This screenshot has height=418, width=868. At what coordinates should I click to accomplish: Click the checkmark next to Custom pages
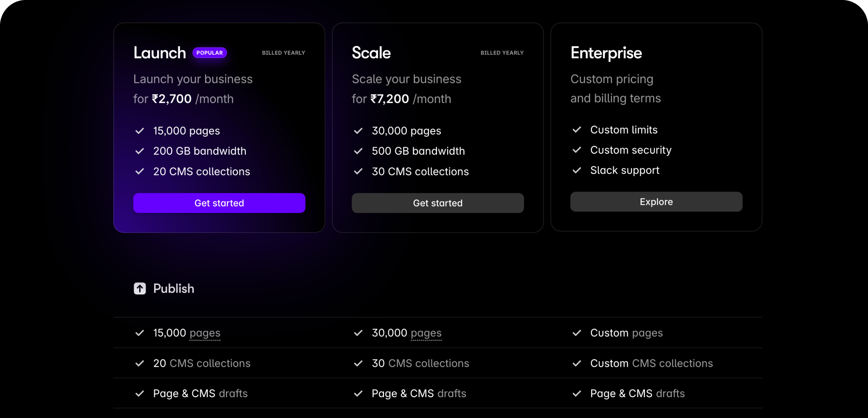pyautogui.click(x=576, y=333)
